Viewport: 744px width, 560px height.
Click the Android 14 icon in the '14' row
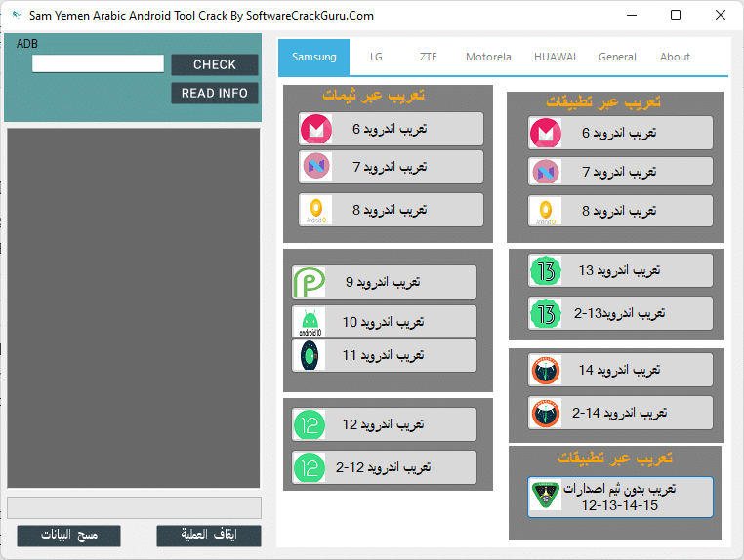click(546, 370)
